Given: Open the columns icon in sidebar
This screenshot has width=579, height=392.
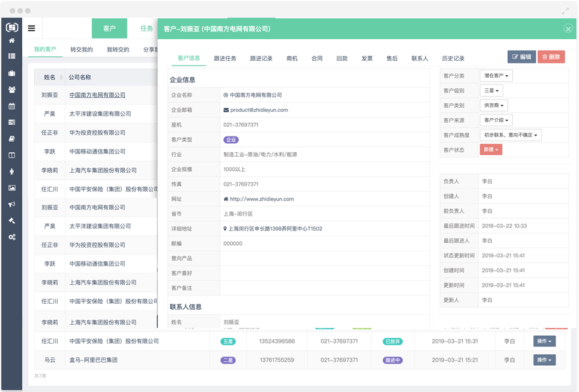Looking at the screenshot, I should tap(12, 155).
